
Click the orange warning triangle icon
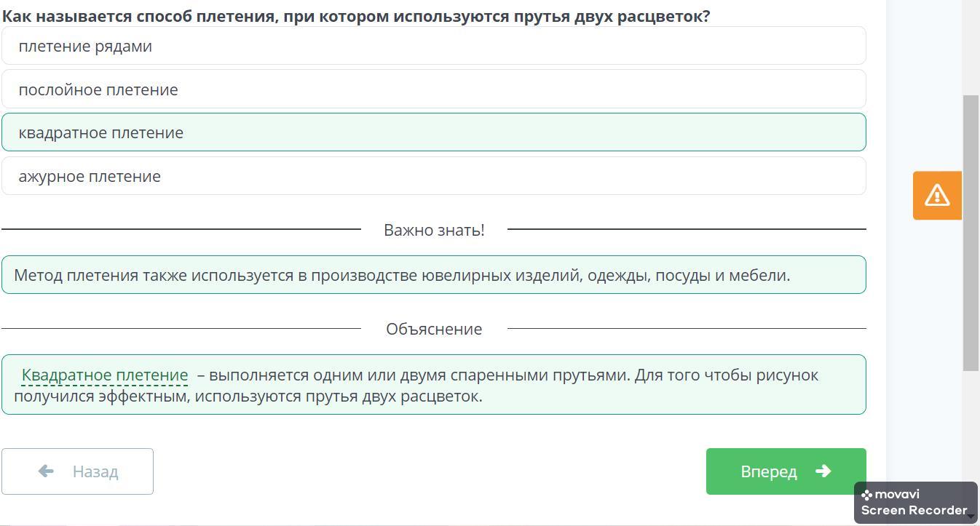point(937,195)
